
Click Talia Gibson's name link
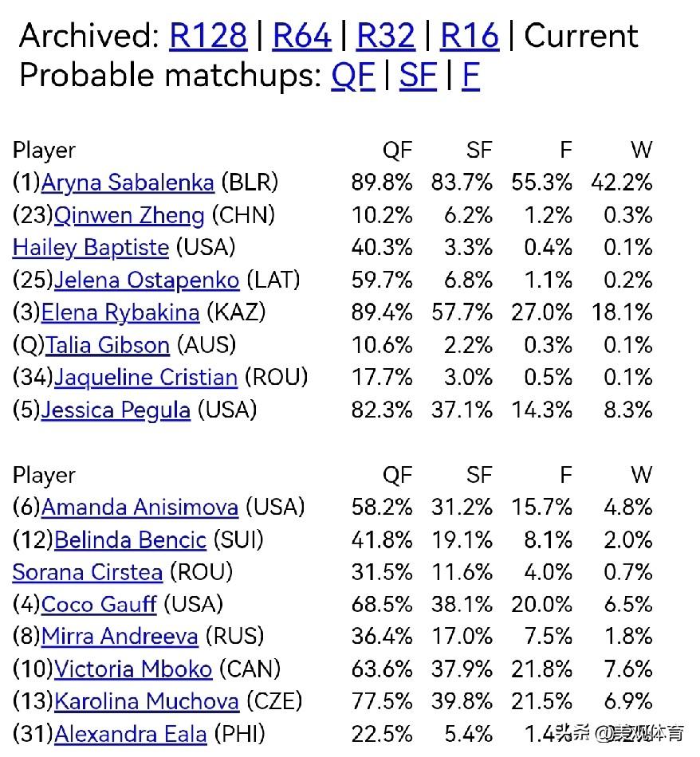click(x=108, y=345)
